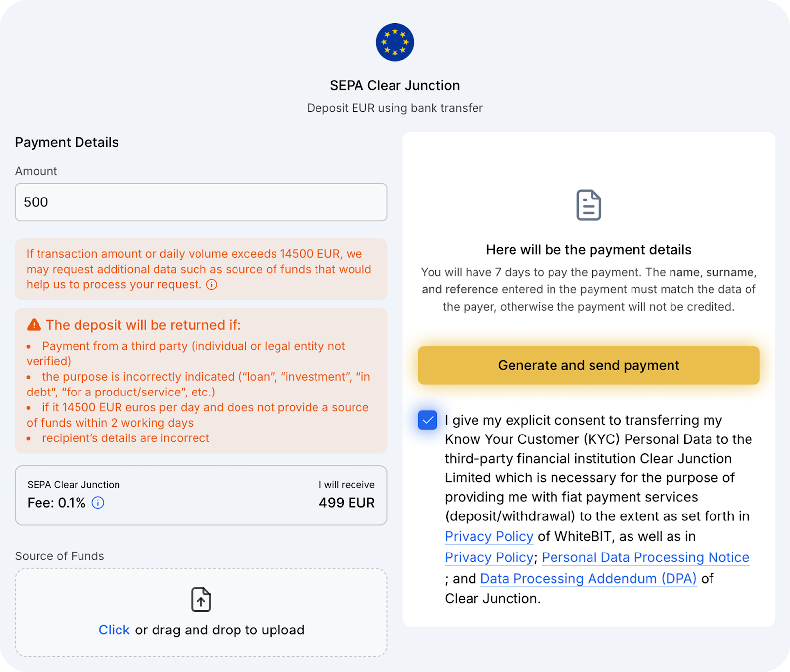Click the orange warning triangle icon

coord(34,325)
